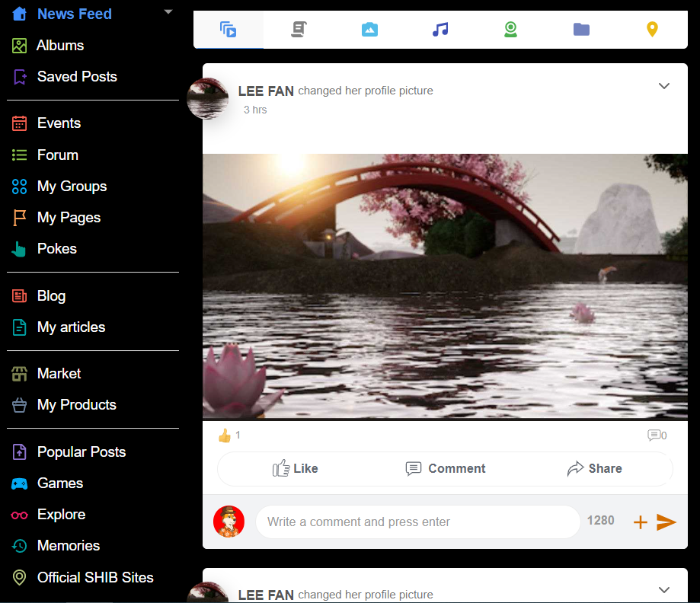700x603 pixels.
Task: Click the My Groups circles icon
Action: 19,186
